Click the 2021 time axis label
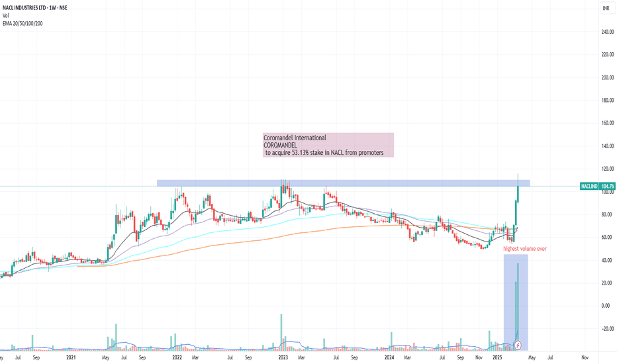 71,357
